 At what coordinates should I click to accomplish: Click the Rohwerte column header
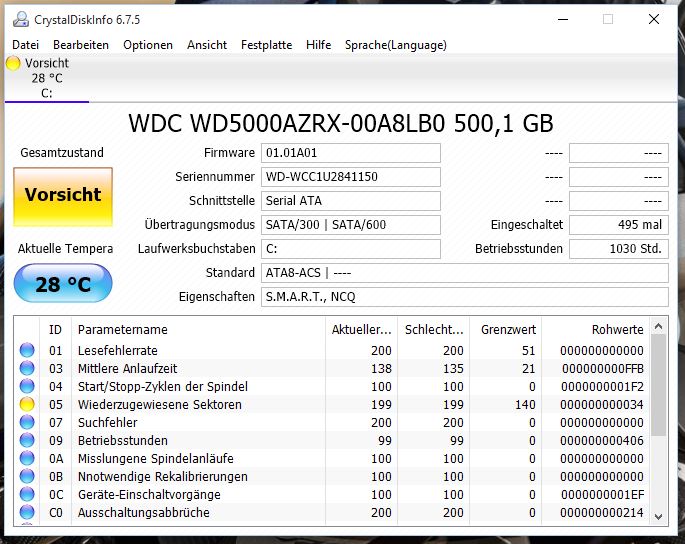(x=596, y=329)
